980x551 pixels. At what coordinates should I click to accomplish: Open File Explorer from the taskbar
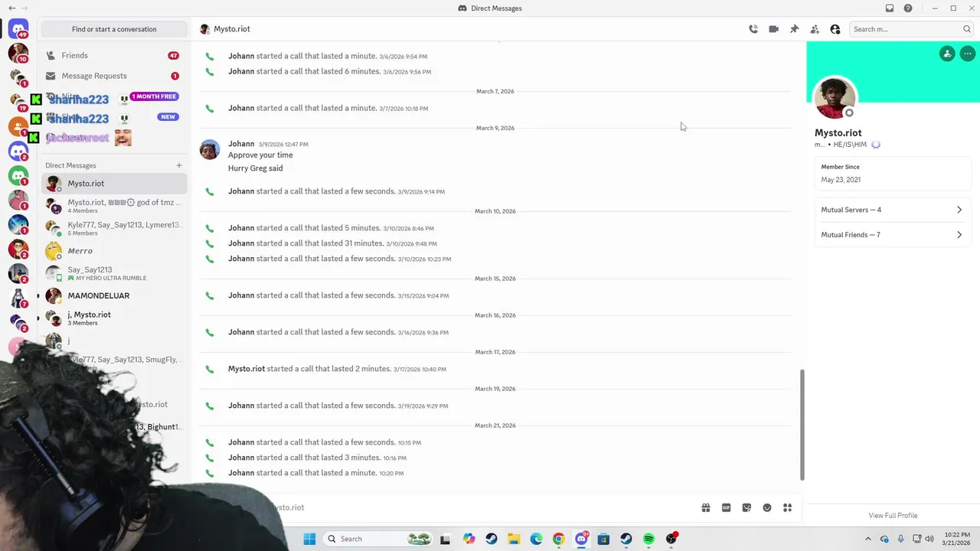click(513, 539)
